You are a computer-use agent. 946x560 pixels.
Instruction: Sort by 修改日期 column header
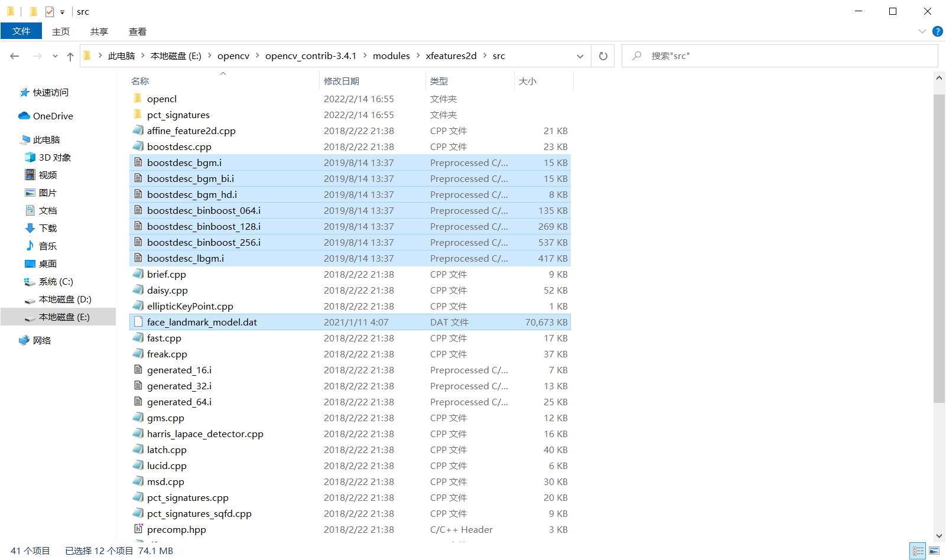coord(342,82)
